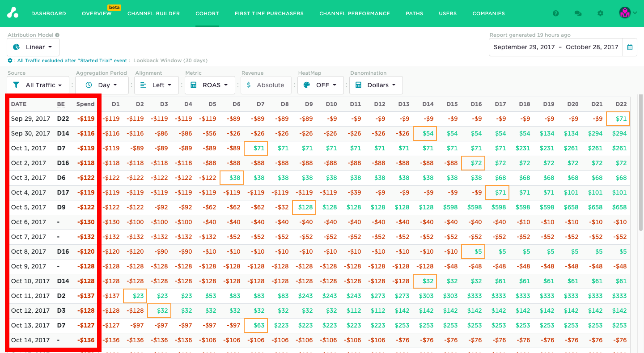This screenshot has width=644, height=353.
Task: Open the HeatMap OFF dropdown
Action: tap(321, 85)
